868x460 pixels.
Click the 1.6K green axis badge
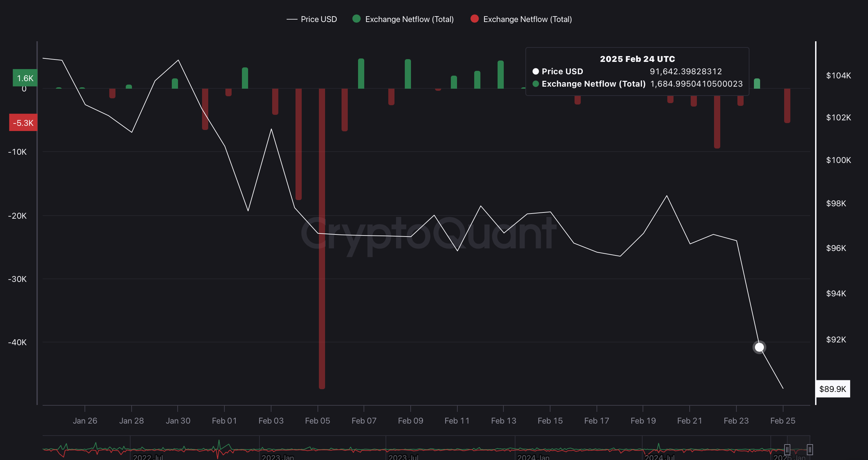[24, 78]
